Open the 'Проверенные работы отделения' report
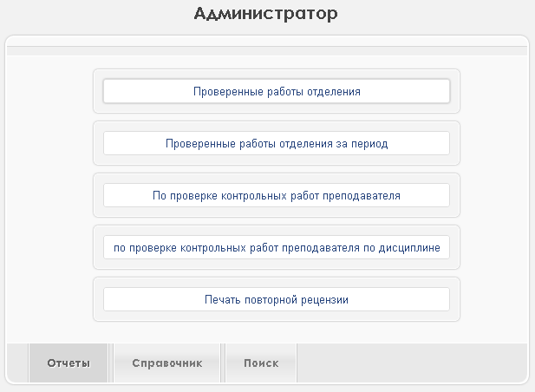535x392 pixels. pyautogui.click(x=277, y=91)
